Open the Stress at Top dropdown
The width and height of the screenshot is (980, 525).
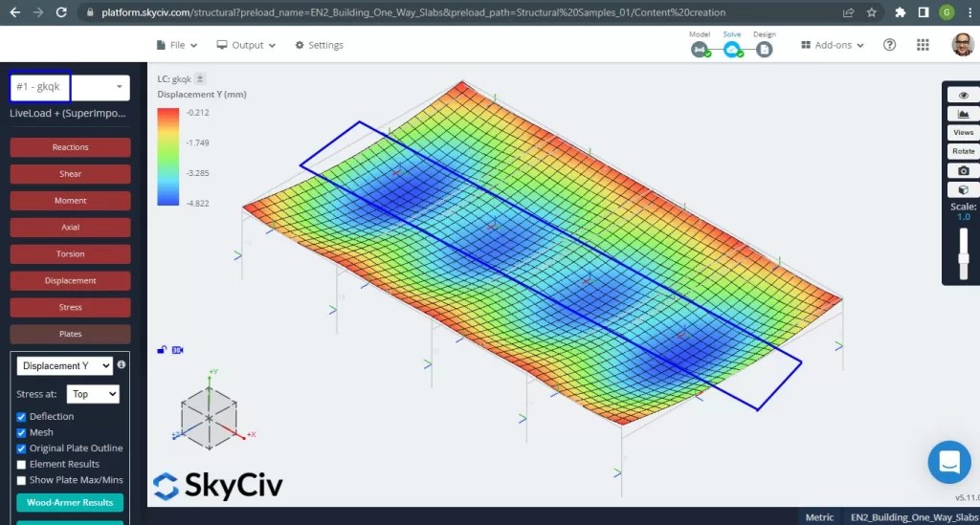point(93,394)
